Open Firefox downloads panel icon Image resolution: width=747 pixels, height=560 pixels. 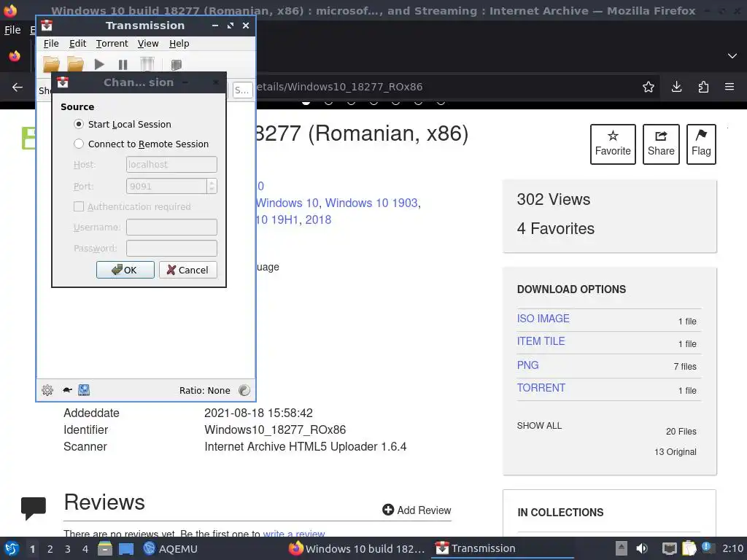coord(676,87)
